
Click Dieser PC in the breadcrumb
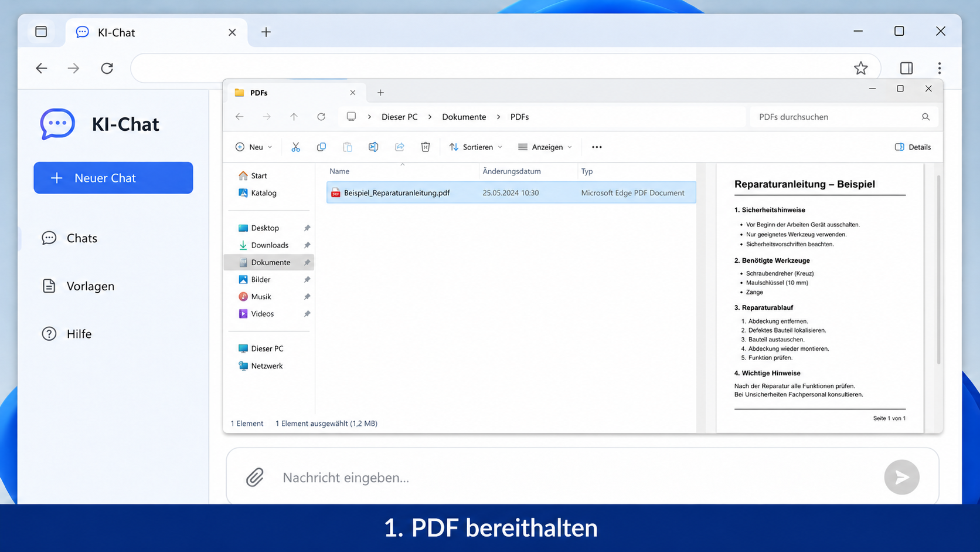(400, 117)
